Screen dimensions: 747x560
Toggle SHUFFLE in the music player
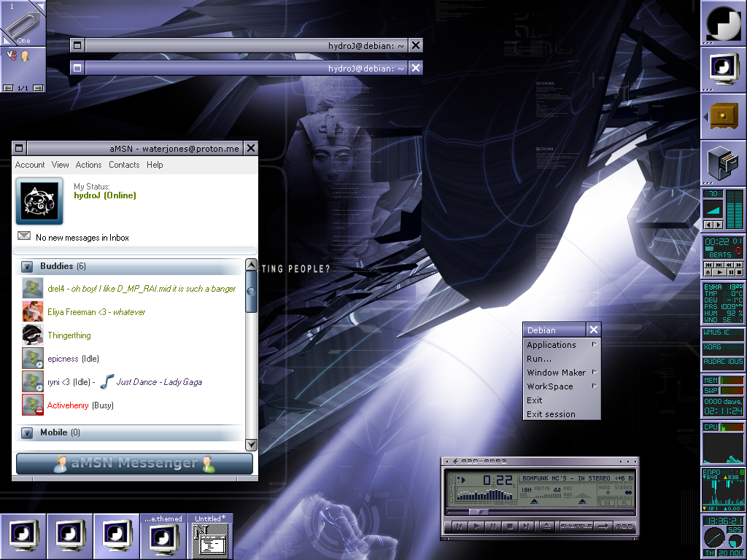click(576, 526)
